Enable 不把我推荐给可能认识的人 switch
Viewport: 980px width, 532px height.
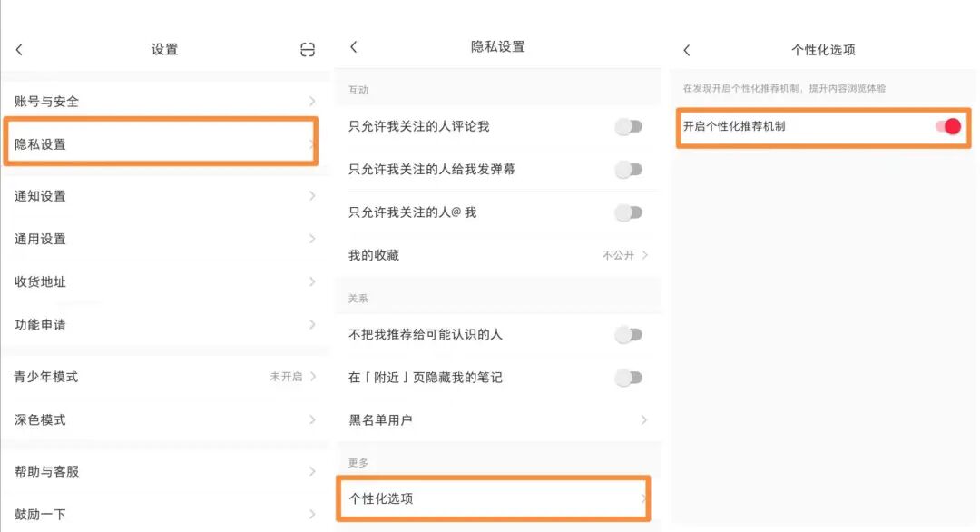[629, 334]
